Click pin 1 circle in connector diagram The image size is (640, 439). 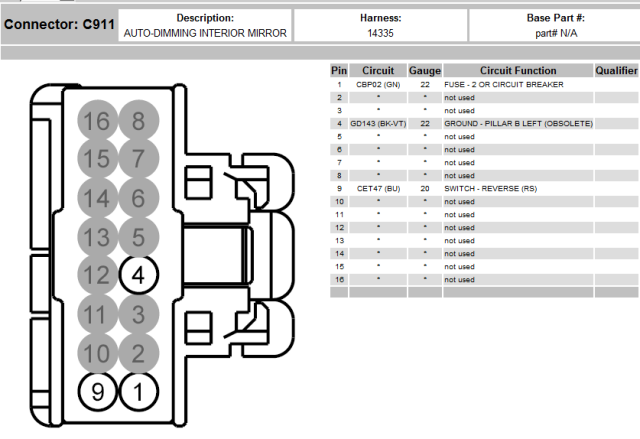[x=138, y=392]
